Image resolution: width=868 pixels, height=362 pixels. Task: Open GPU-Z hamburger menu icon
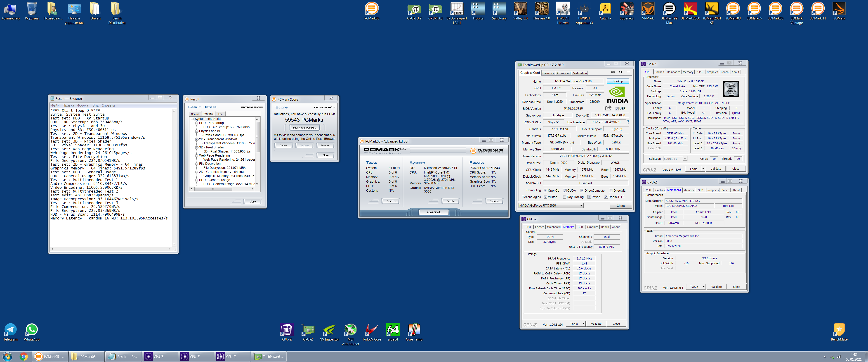(x=628, y=72)
